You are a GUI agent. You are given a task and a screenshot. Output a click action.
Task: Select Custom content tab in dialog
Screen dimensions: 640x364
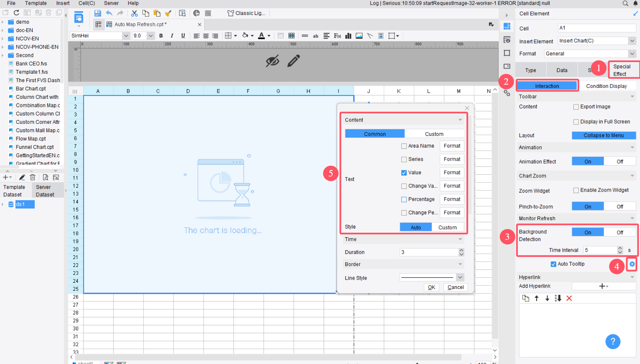tap(434, 134)
